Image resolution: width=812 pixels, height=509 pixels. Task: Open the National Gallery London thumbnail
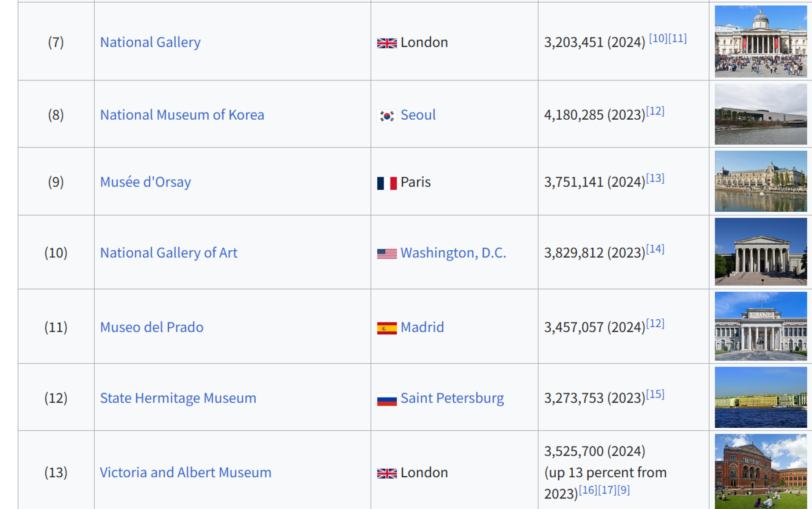click(x=760, y=41)
